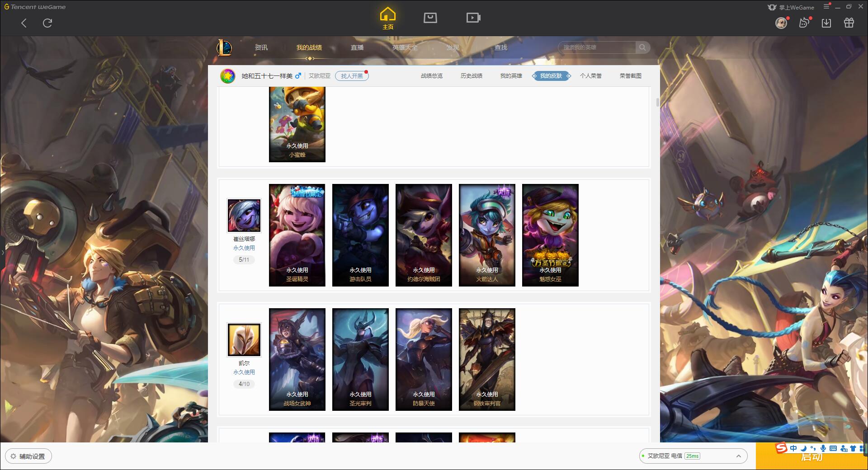Image resolution: width=868 pixels, height=470 pixels.
Task: Click the Sogou input method S icon
Action: [x=781, y=448]
